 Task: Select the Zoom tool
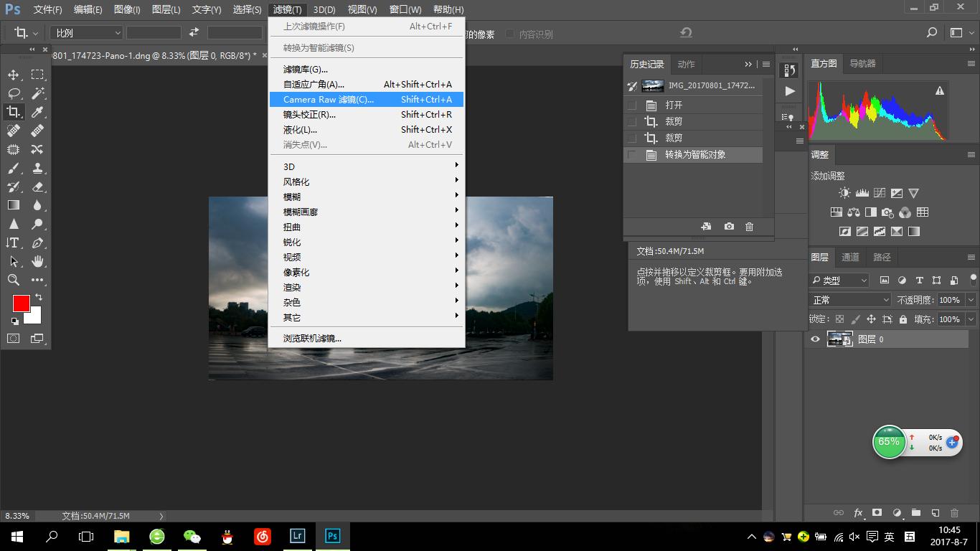click(x=13, y=280)
